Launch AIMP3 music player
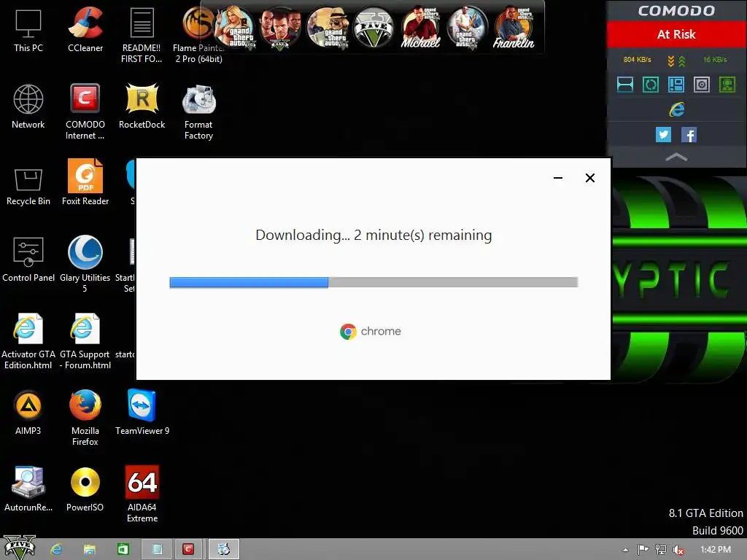This screenshot has height=560, width=747. click(28, 413)
